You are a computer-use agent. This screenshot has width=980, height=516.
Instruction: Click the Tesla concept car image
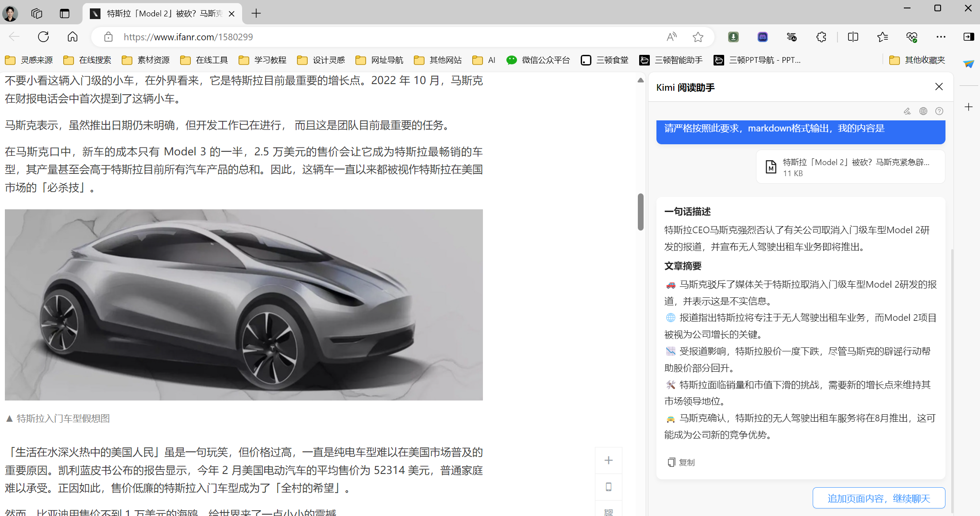[244, 305]
